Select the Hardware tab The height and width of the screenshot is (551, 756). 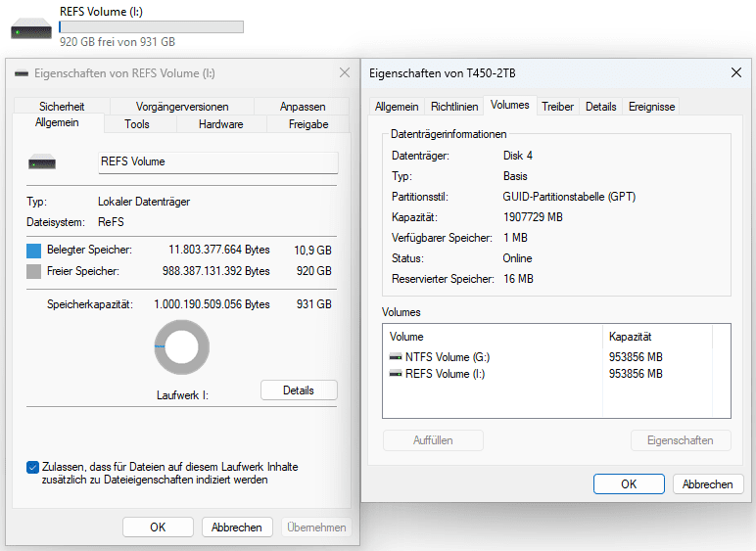click(220, 124)
